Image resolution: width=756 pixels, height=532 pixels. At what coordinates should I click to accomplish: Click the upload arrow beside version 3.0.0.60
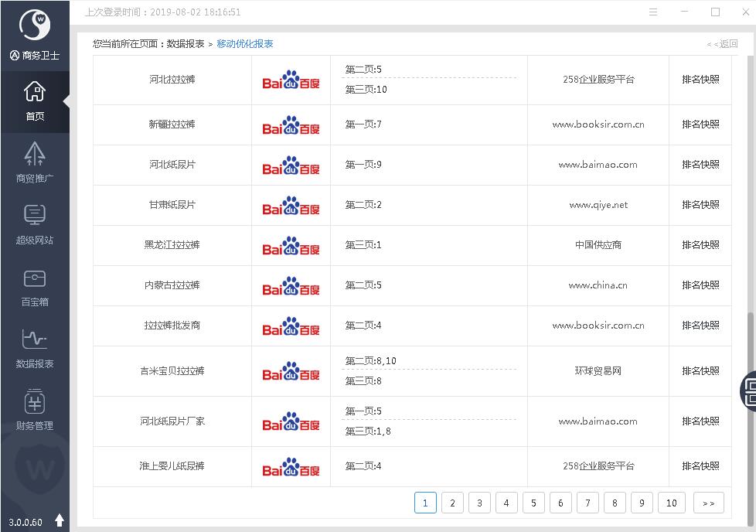pos(60,520)
